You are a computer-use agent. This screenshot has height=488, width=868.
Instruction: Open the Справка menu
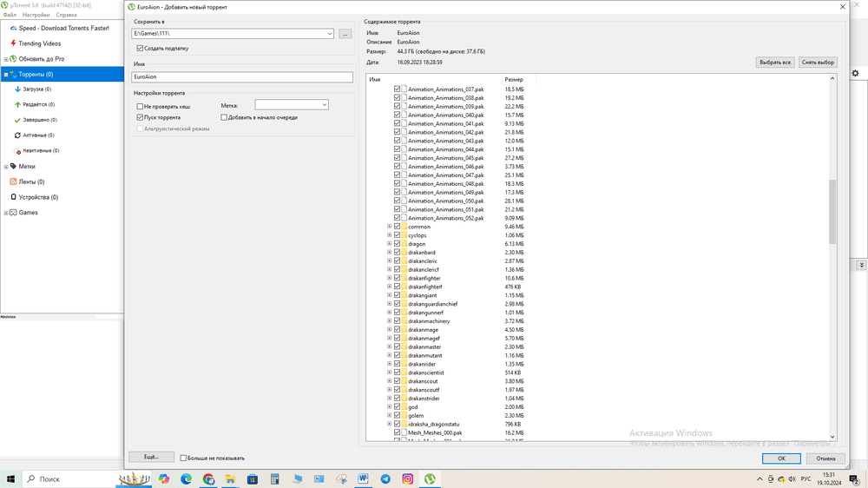(66, 15)
